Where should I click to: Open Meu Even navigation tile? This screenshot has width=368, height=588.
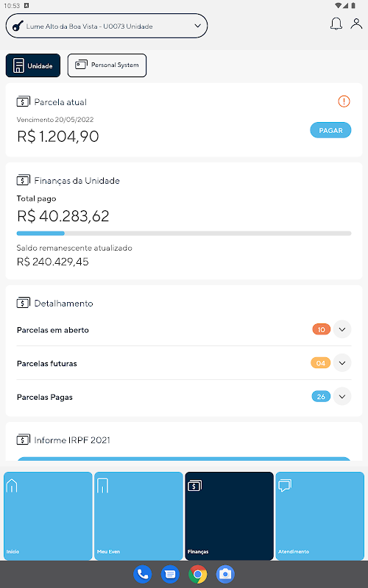click(x=138, y=516)
